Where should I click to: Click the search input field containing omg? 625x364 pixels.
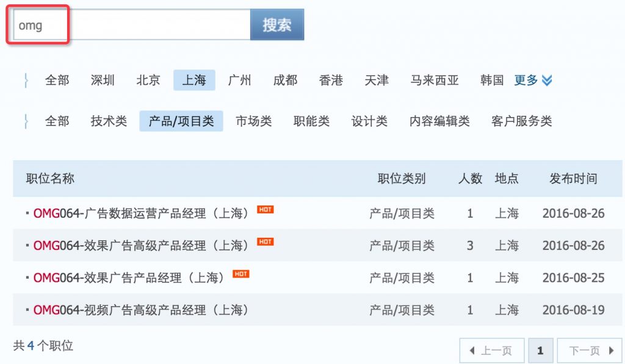(x=131, y=26)
